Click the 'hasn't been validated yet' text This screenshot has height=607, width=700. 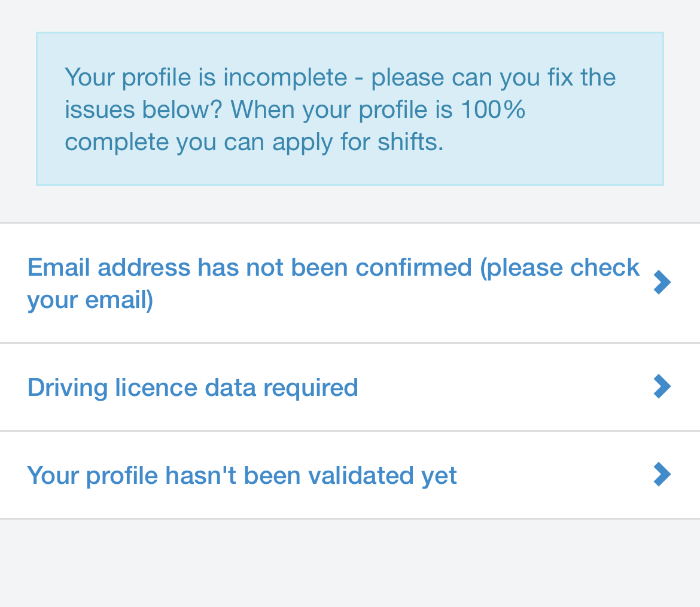311,475
